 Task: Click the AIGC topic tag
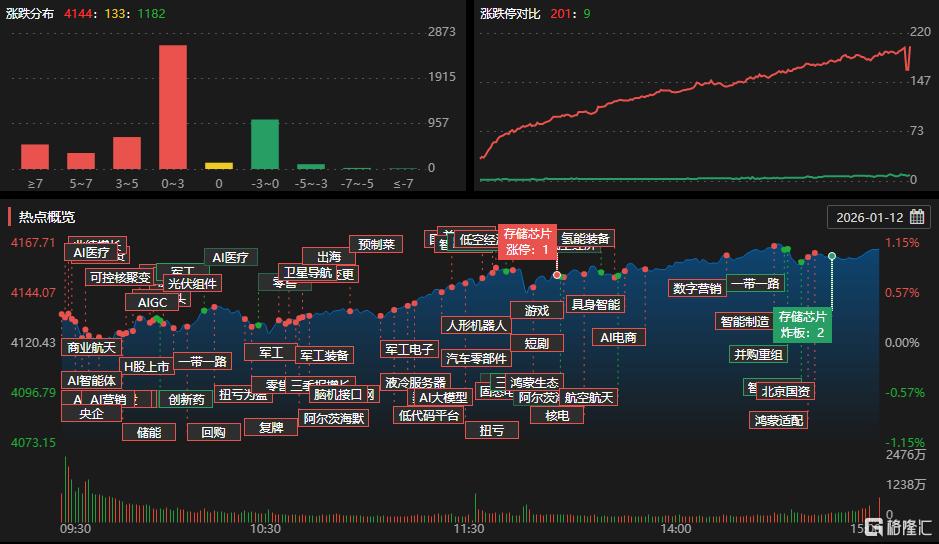(152, 303)
